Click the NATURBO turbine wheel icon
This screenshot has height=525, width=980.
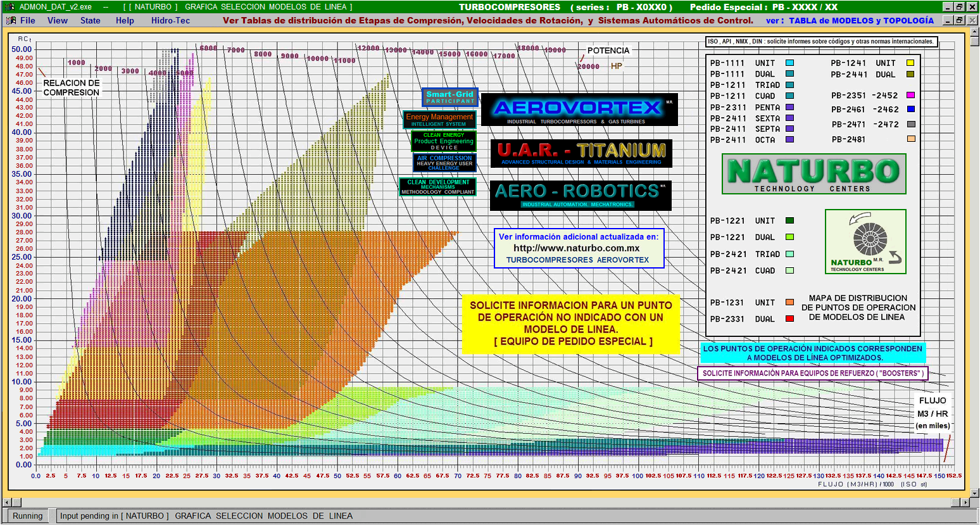(865, 242)
